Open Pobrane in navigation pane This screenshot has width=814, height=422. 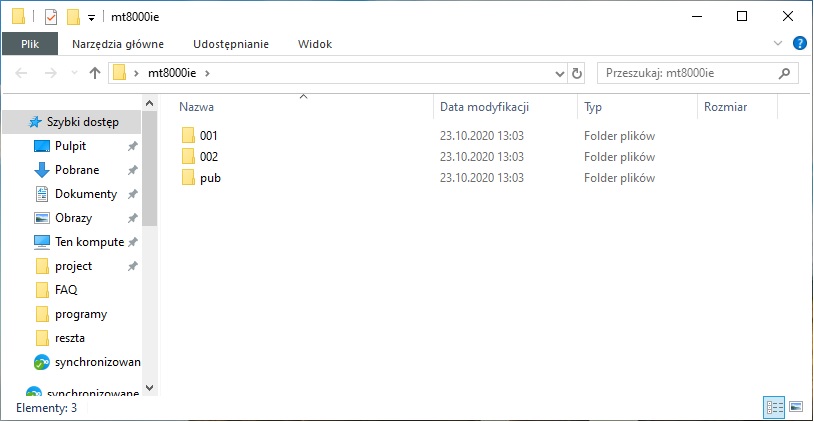77,170
